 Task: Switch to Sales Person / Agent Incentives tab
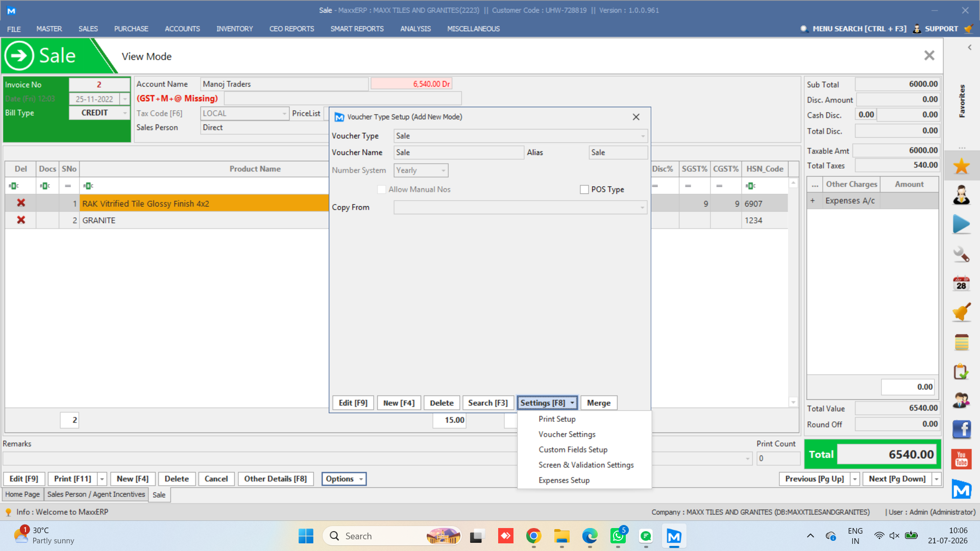pos(96,494)
